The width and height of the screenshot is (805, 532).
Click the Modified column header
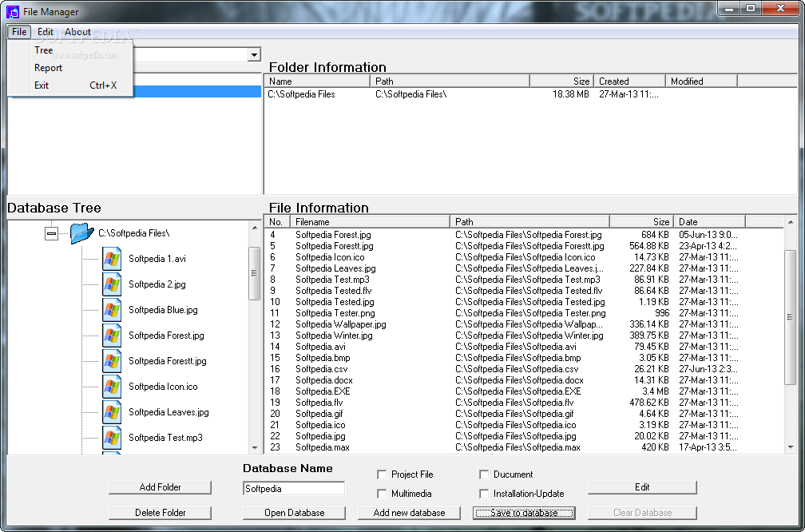701,81
